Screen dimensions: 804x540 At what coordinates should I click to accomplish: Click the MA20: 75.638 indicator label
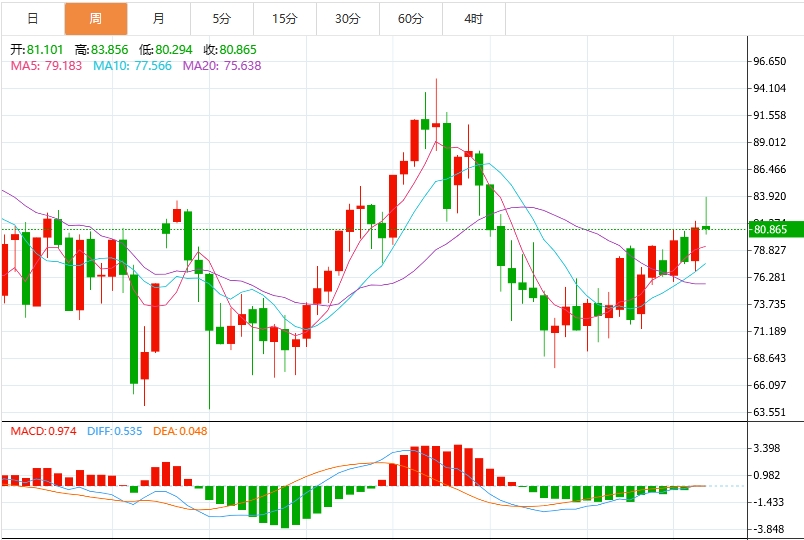(x=222, y=66)
